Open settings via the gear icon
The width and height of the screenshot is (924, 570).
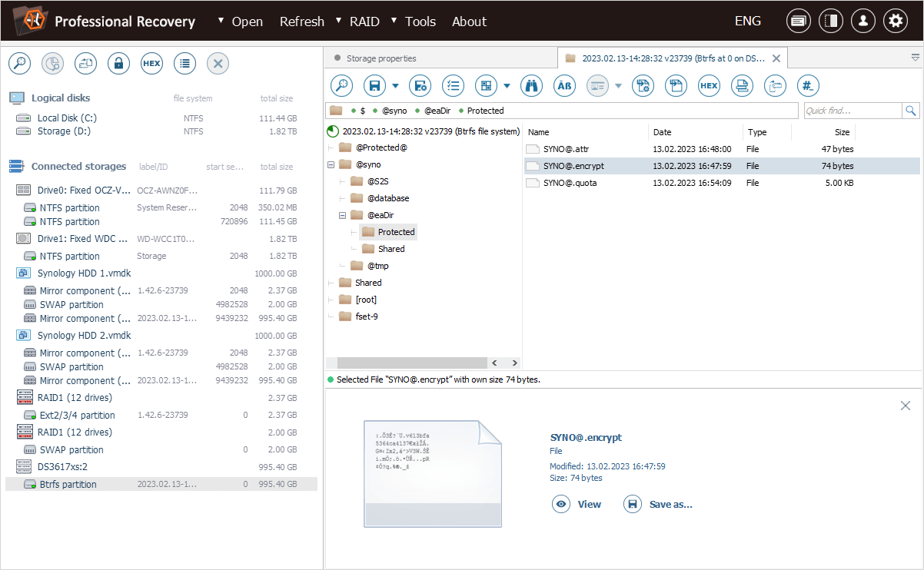coord(896,21)
